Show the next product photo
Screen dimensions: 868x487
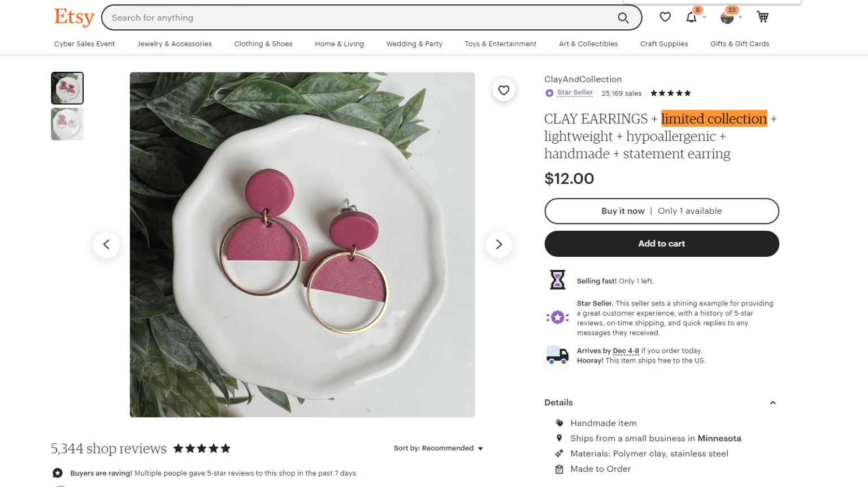[x=498, y=244]
